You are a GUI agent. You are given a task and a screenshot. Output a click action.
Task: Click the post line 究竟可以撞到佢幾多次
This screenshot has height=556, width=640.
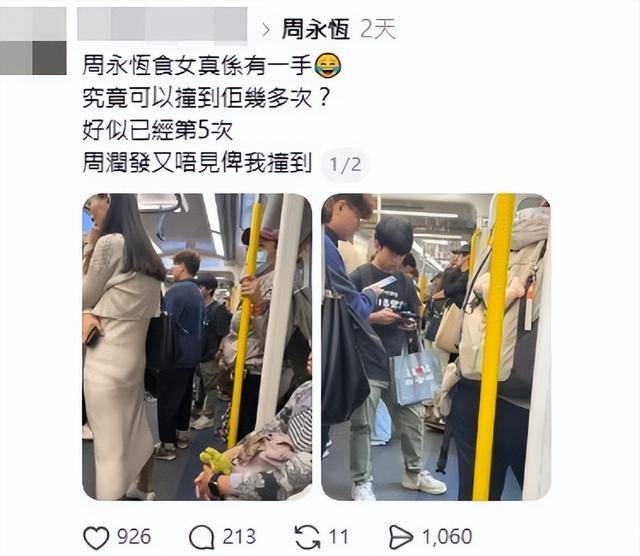[206, 98]
